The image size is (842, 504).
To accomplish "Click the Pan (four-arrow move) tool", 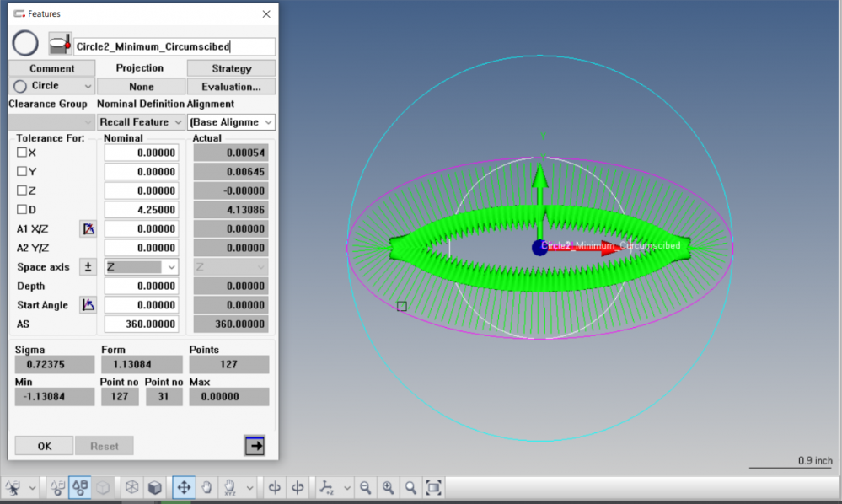I will point(183,487).
